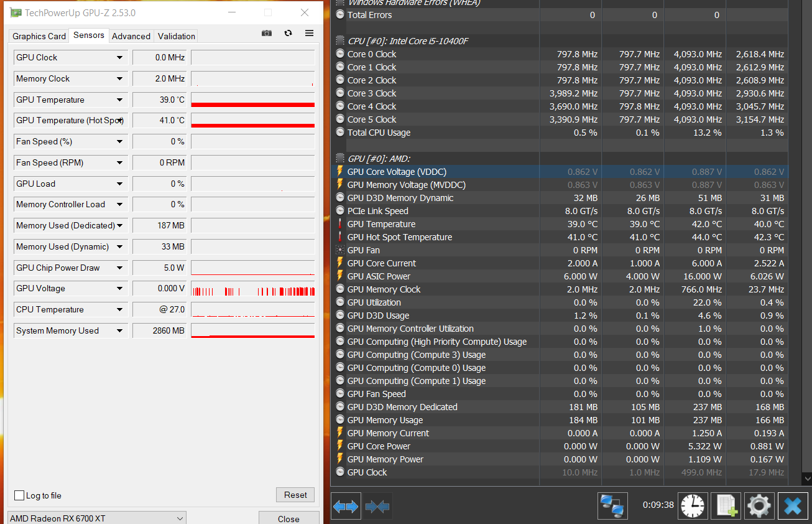Screen dimensions: 812x524
Task: Enable the Log to file checkbox
Action: coord(19,495)
